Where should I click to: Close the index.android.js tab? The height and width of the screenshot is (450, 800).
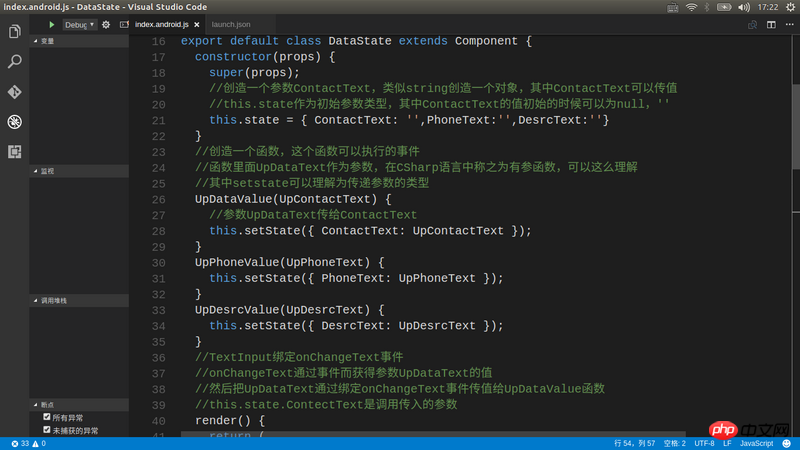click(x=197, y=24)
